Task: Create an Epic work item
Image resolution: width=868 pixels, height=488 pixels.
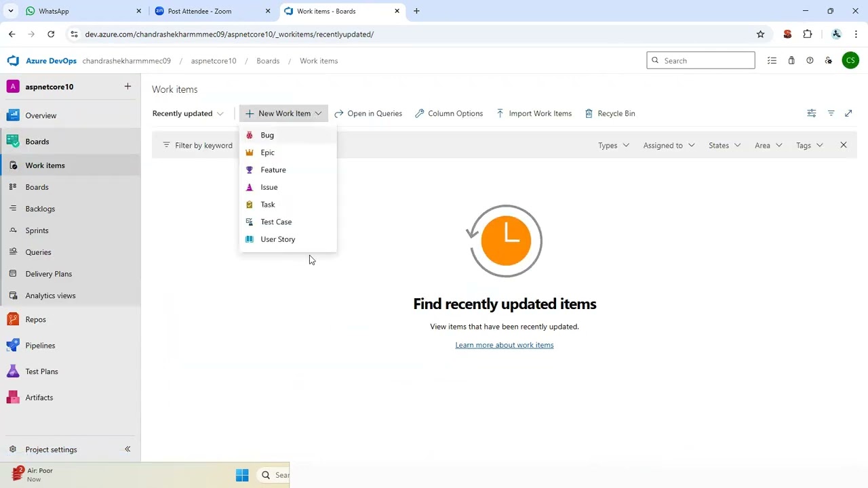Action: tap(288, 152)
